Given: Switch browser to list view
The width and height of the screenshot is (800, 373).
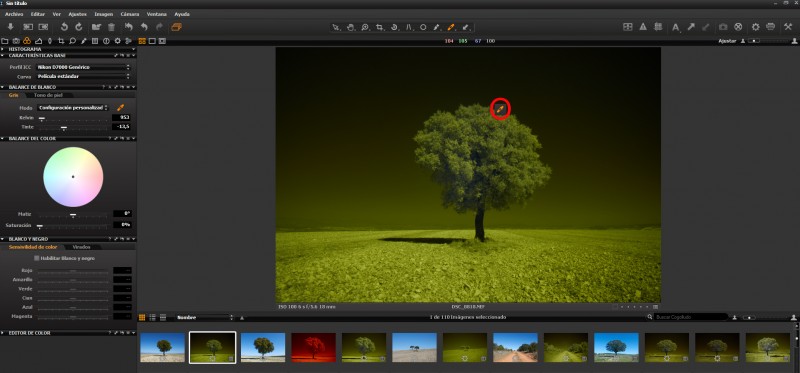Looking at the screenshot, I should 153,317.
